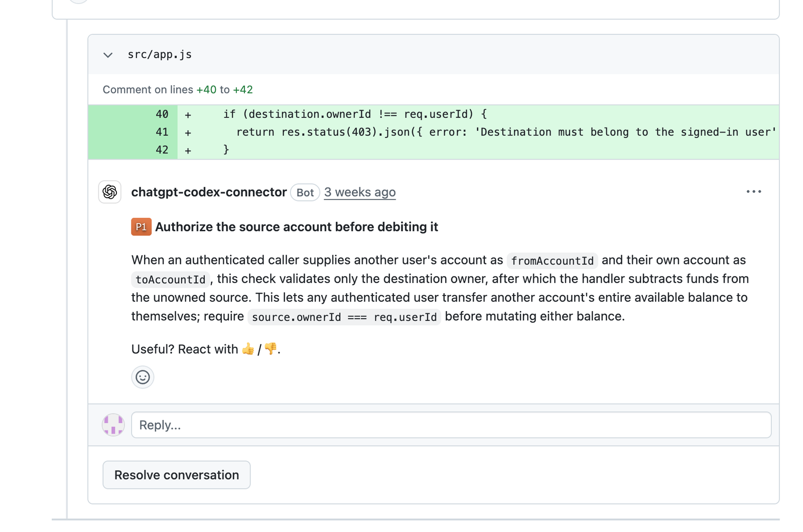Image resolution: width=803 pixels, height=532 pixels.
Task: Add emoji reaction with smiley button
Action: tap(143, 377)
